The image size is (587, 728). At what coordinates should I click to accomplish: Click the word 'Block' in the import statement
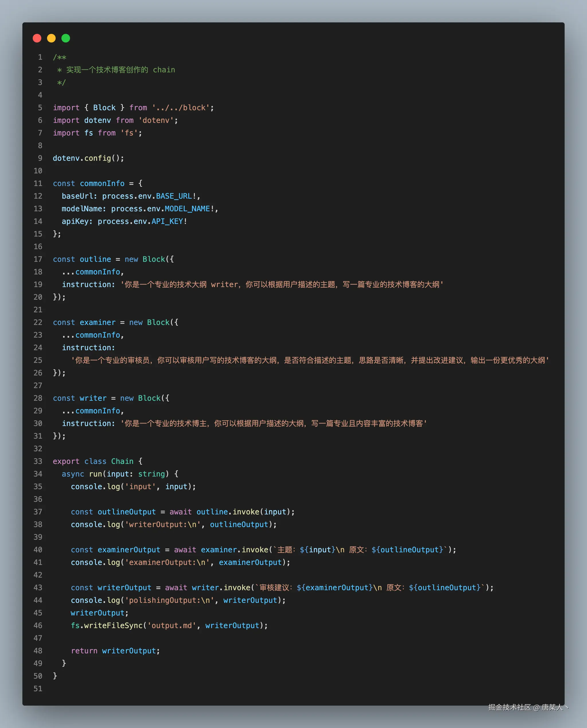(x=104, y=108)
